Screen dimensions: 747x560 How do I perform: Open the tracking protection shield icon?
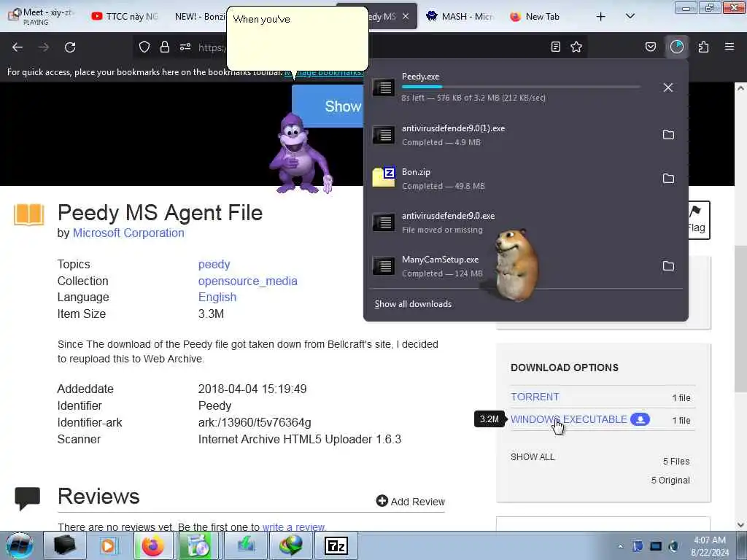144,47
